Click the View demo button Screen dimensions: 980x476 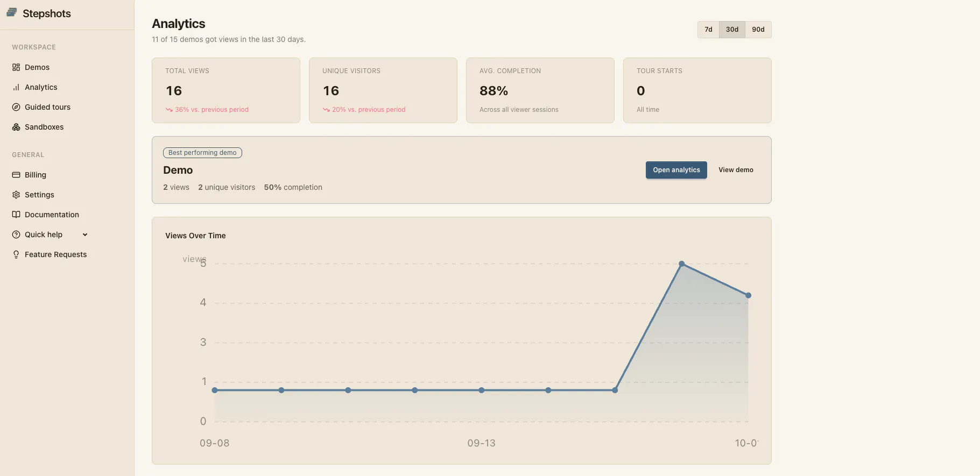pyautogui.click(x=736, y=170)
